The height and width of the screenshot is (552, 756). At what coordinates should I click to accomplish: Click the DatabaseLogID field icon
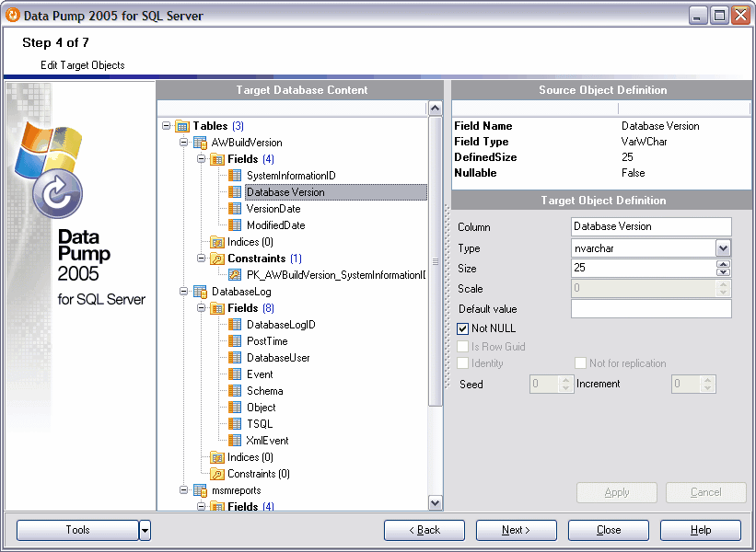coord(235,325)
